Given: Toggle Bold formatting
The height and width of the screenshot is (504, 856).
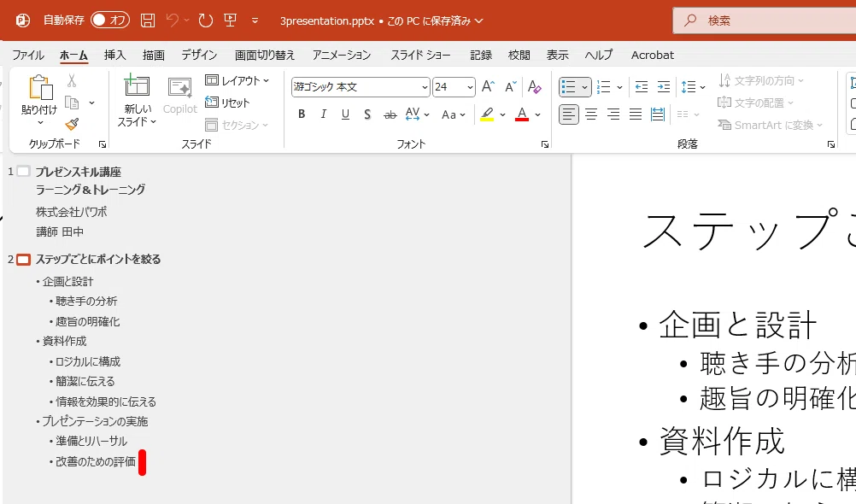Looking at the screenshot, I should coord(302,114).
